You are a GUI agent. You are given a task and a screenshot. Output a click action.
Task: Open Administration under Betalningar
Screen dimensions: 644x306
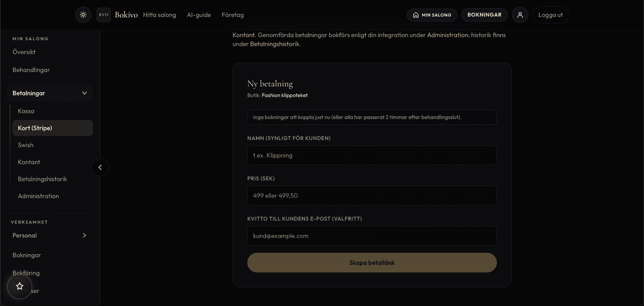point(38,196)
